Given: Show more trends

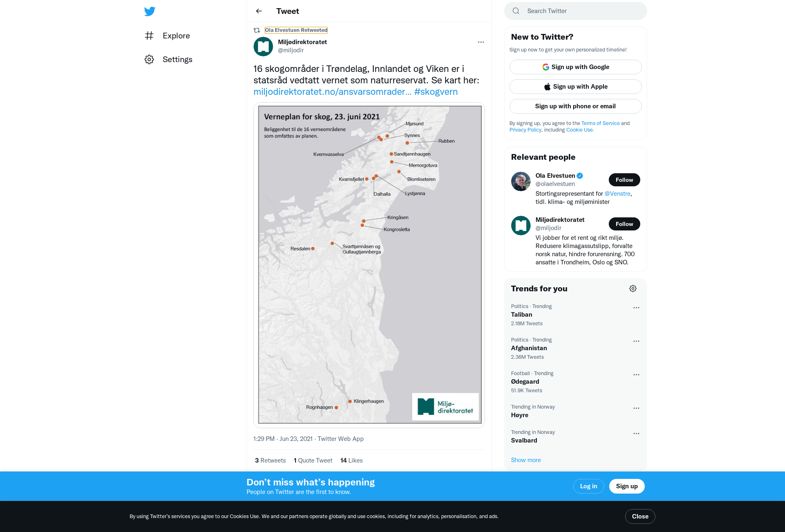Looking at the screenshot, I should pos(526,460).
